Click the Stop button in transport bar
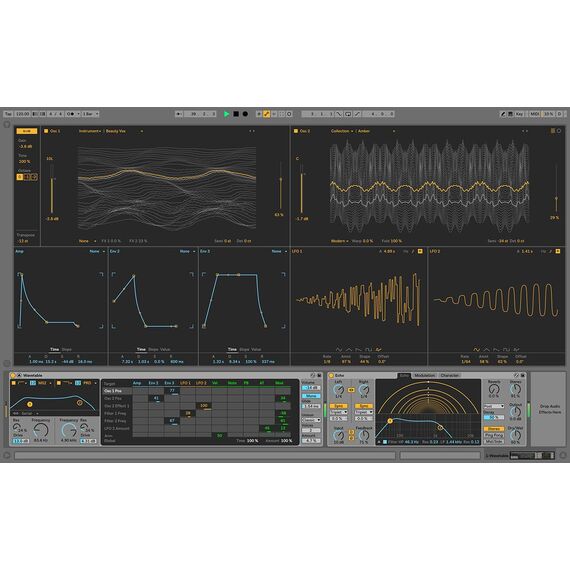 coord(236,114)
